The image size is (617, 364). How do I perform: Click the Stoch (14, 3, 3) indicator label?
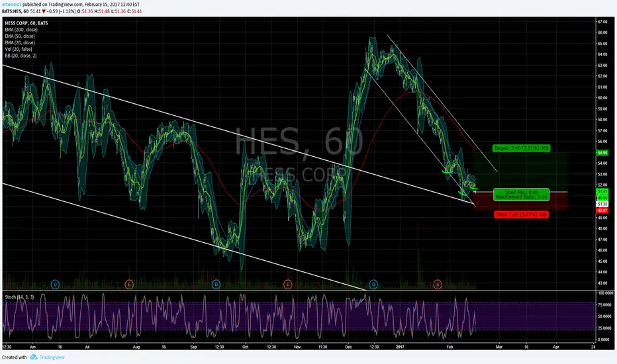[x=19, y=296]
